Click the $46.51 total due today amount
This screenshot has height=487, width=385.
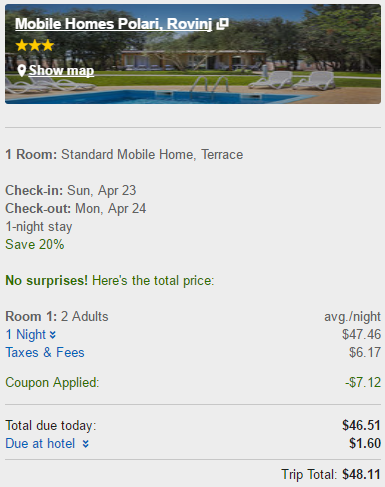tap(361, 425)
